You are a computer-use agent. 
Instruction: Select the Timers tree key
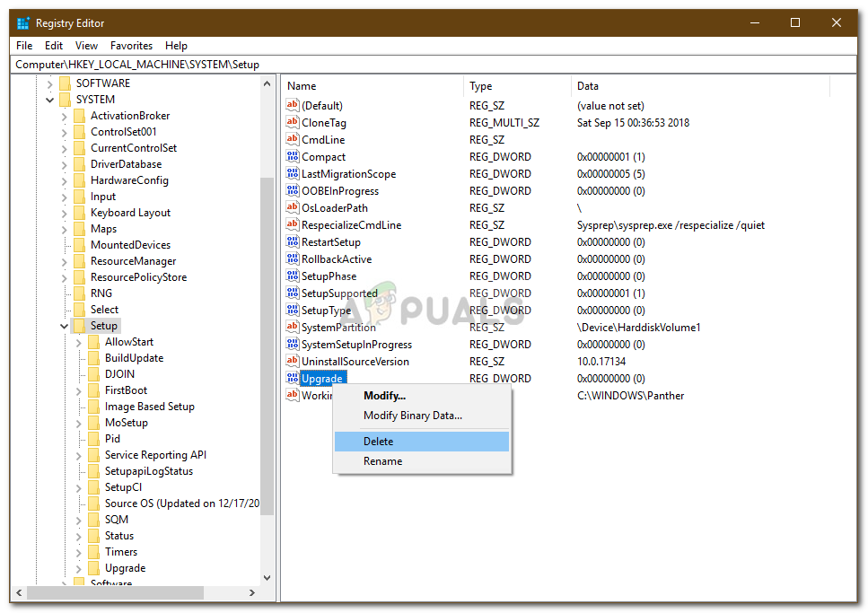click(x=120, y=552)
